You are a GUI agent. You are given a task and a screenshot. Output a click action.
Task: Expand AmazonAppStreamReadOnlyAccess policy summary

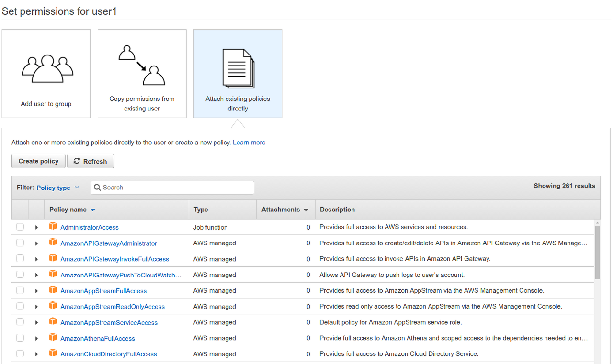point(36,307)
